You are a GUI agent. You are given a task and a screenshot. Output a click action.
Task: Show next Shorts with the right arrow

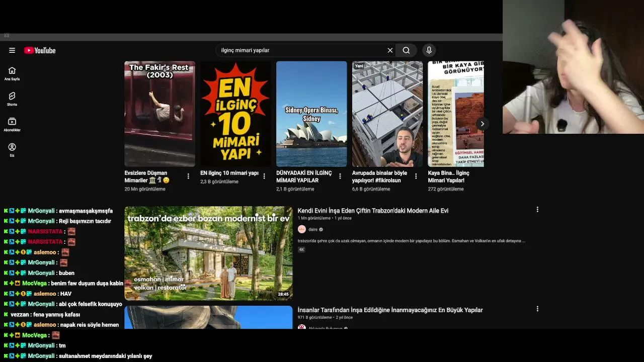(x=482, y=124)
